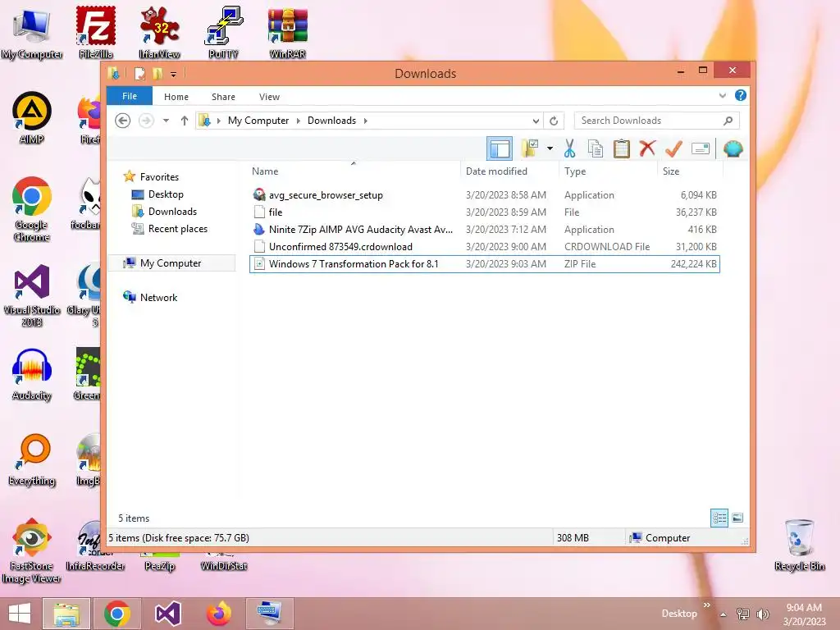Go up one folder level
The width and height of the screenshot is (840, 630).
[185, 121]
